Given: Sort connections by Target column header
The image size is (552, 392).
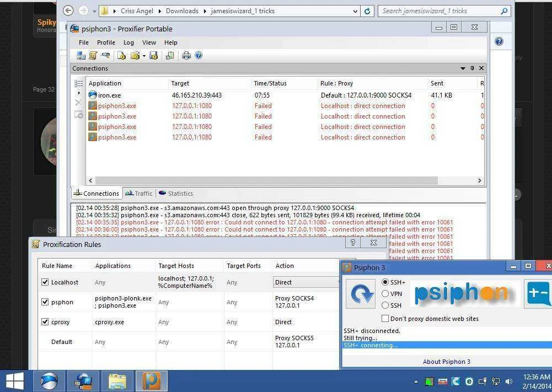Looking at the screenshot, I should point(210,83).
